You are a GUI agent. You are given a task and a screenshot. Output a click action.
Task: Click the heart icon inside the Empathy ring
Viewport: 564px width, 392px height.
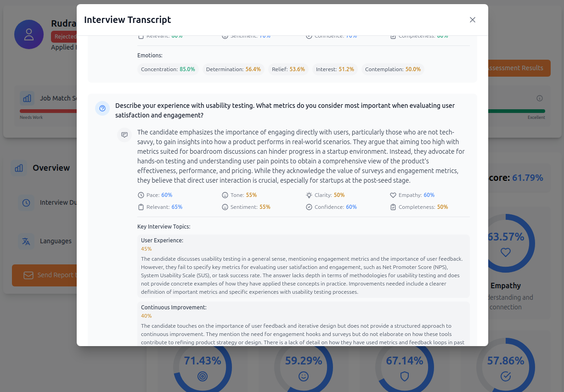tap(505, 252)
